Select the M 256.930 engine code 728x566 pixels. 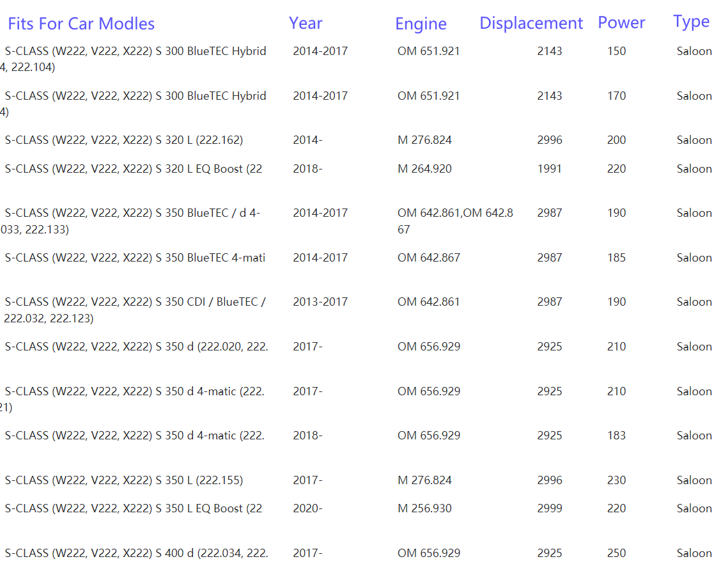(x=424, y=508)
